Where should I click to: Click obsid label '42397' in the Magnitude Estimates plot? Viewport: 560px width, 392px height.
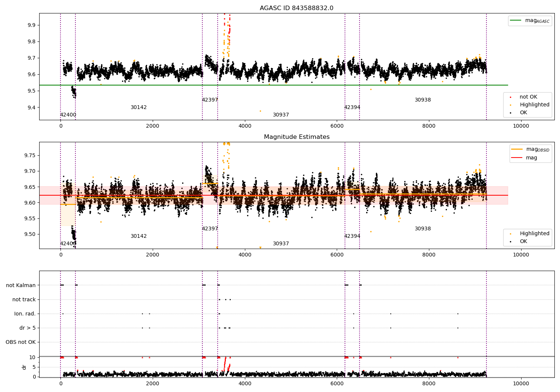click(210, 229)
